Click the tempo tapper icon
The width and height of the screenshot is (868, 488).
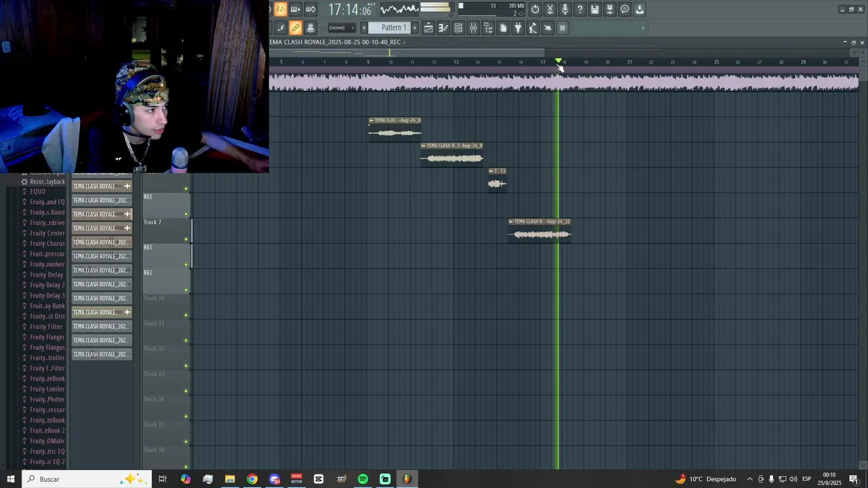(x=533, y=28)
